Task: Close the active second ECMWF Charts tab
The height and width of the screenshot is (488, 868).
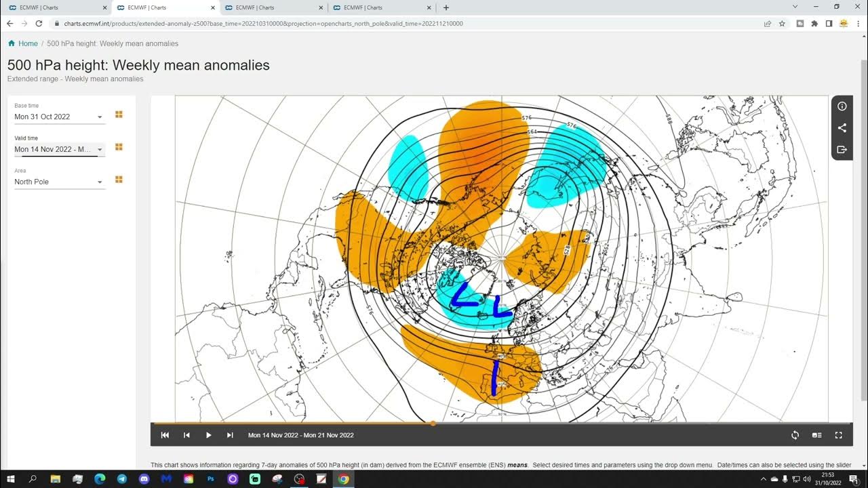Action: [213, 7]
